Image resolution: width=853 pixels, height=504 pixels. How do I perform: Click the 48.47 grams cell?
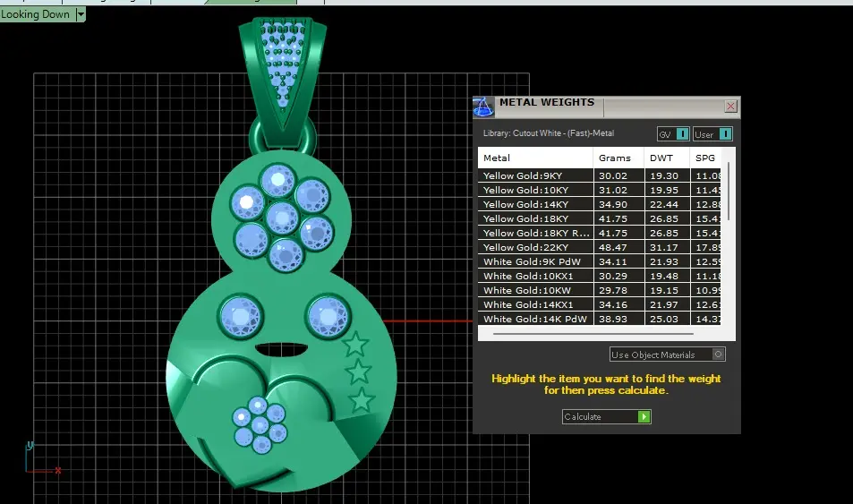coord(618,247)
